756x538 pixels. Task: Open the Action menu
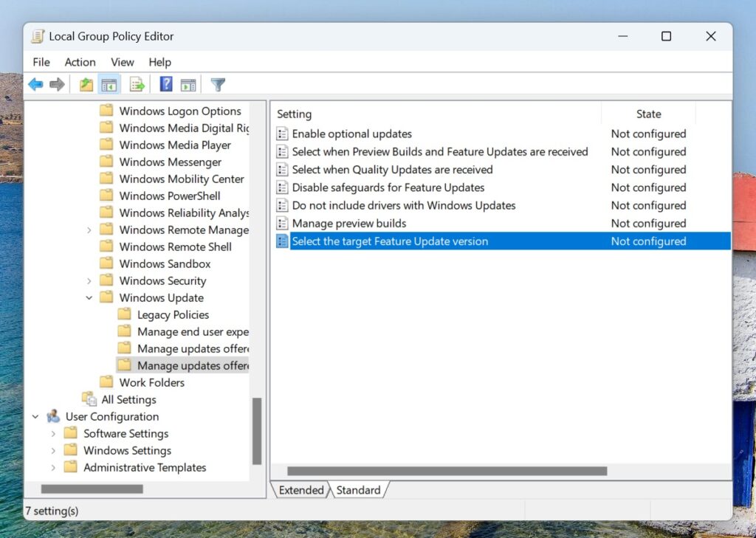click(80, 62)
